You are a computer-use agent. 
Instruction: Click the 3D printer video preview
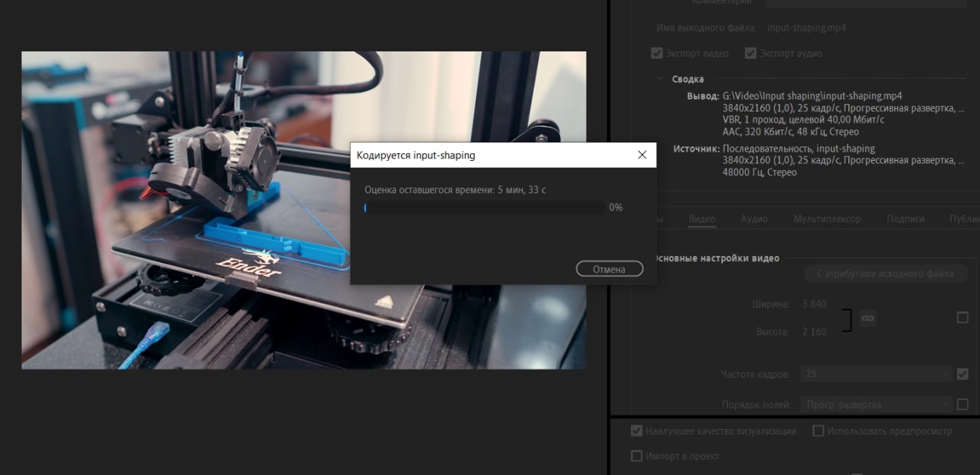[x=304, y=210]
